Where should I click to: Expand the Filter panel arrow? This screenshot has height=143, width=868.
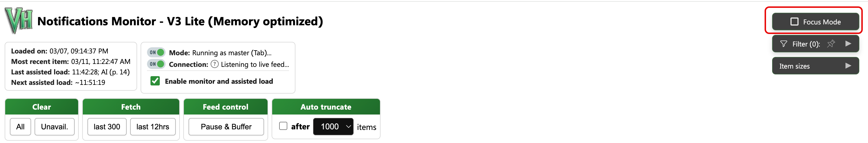[x=848, y=44]
